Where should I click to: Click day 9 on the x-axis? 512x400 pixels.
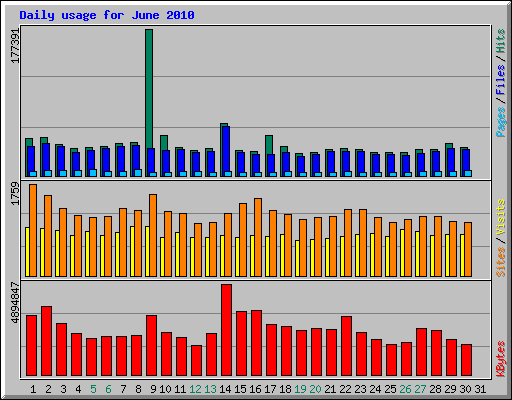pos(153,389)
